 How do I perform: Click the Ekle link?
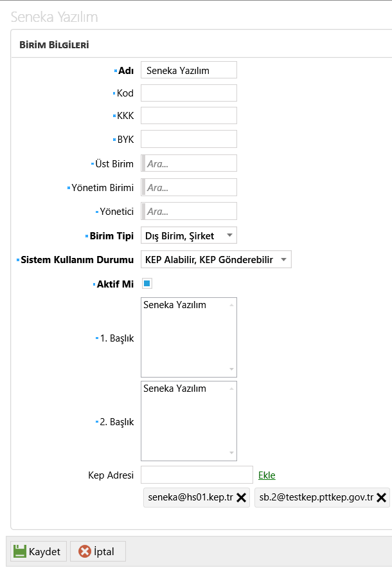coord(267,475)
